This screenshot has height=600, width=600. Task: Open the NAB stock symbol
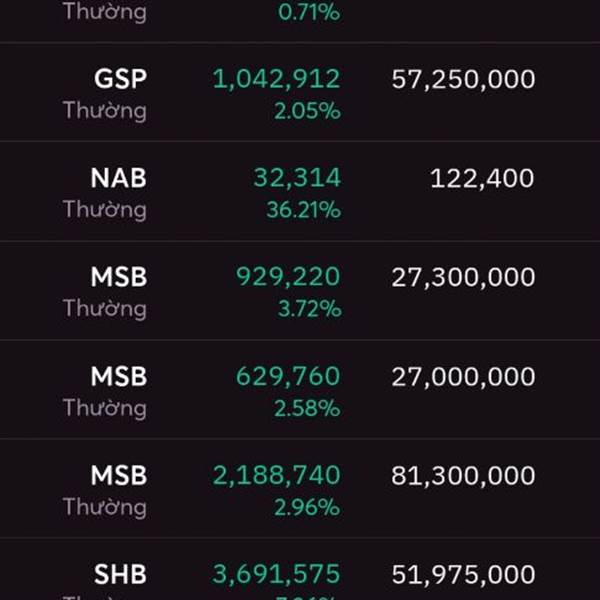tap(118, 178)
